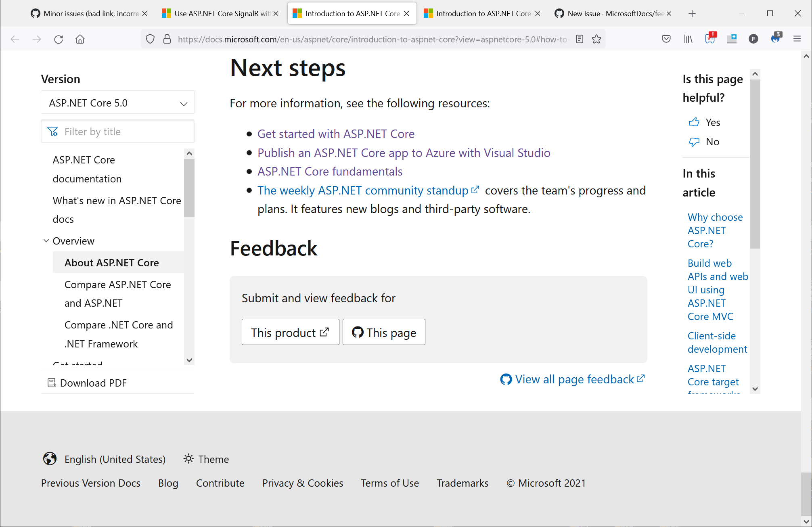Open the ASP.NET Core 5.0 version dropdown
The image size is (812, 527).
117,103
